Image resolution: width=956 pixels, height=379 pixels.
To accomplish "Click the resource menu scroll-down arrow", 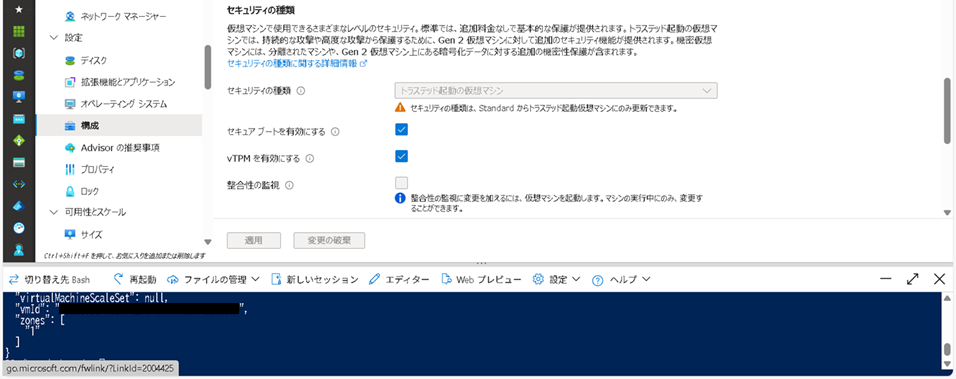I will tap(207, 242).
